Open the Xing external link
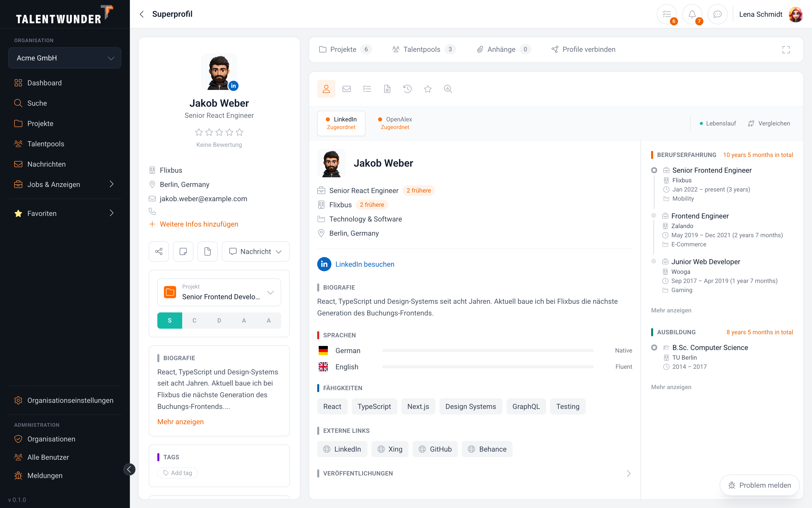812x508 pixels. click(x=390, y=449)
